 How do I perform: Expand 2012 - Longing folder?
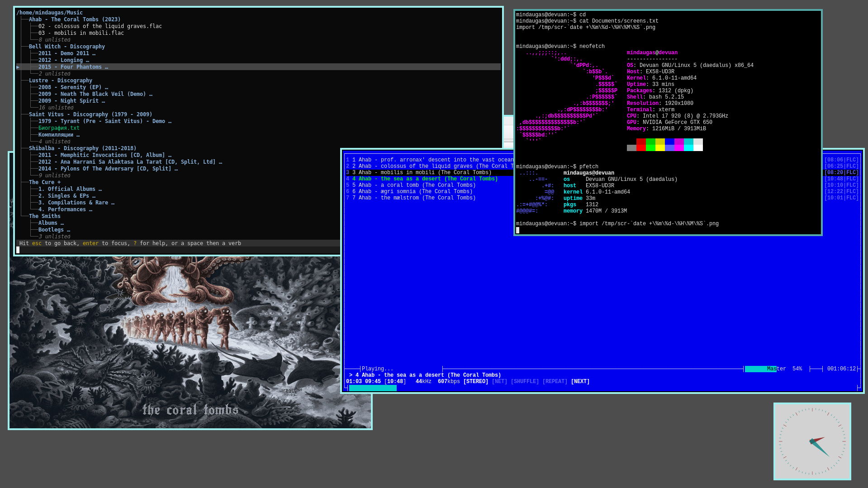pos(64,60)
